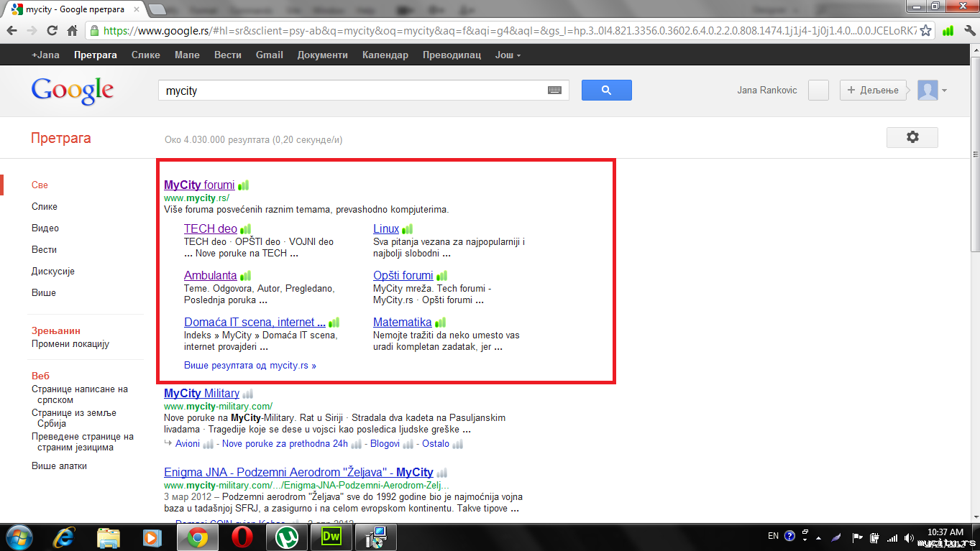This screenshot has width=980, height=551.
Task: Click the blue magnifier search button
Action: (606, 90)
